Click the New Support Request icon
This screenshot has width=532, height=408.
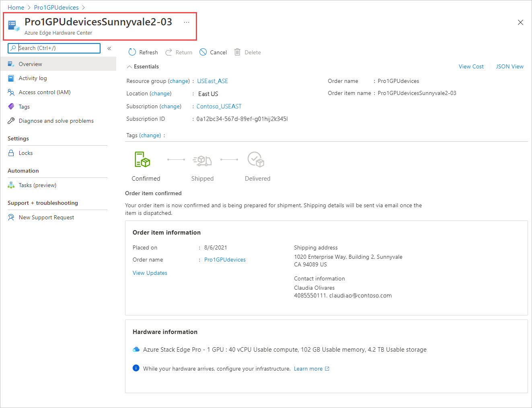[x=11, y=217]
